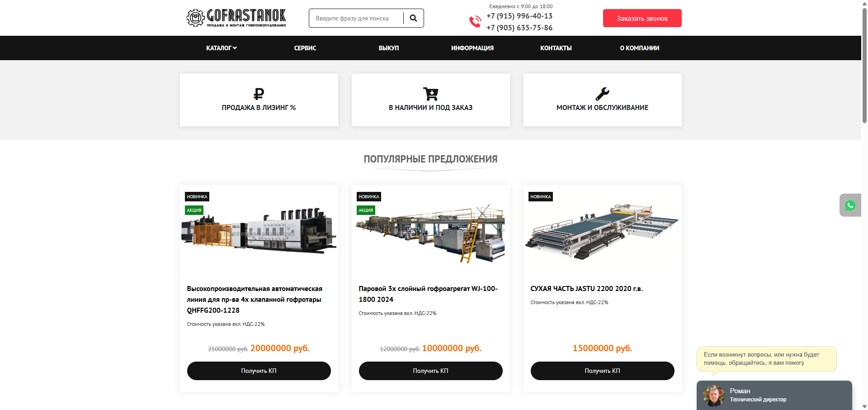Click the 20000000 руб. price

[280, 348]
